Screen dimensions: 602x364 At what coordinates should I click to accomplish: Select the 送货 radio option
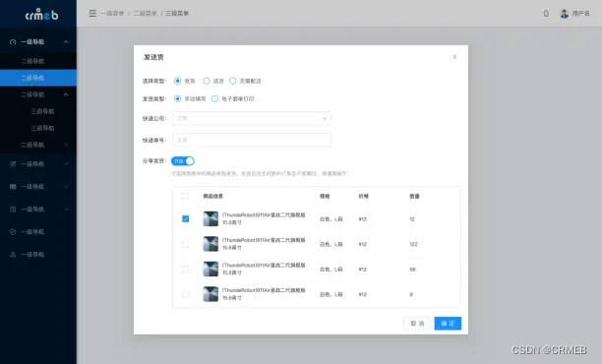point(207,81)
